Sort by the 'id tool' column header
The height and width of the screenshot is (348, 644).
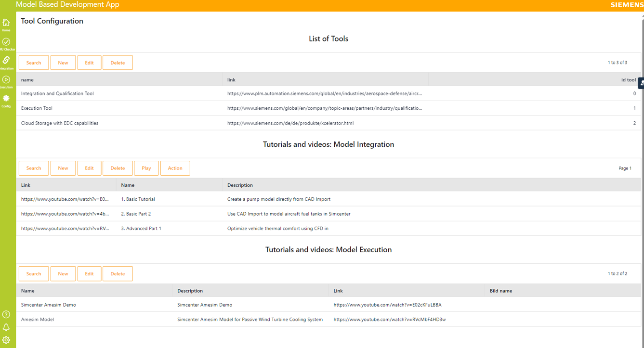[x=628, y=80]
